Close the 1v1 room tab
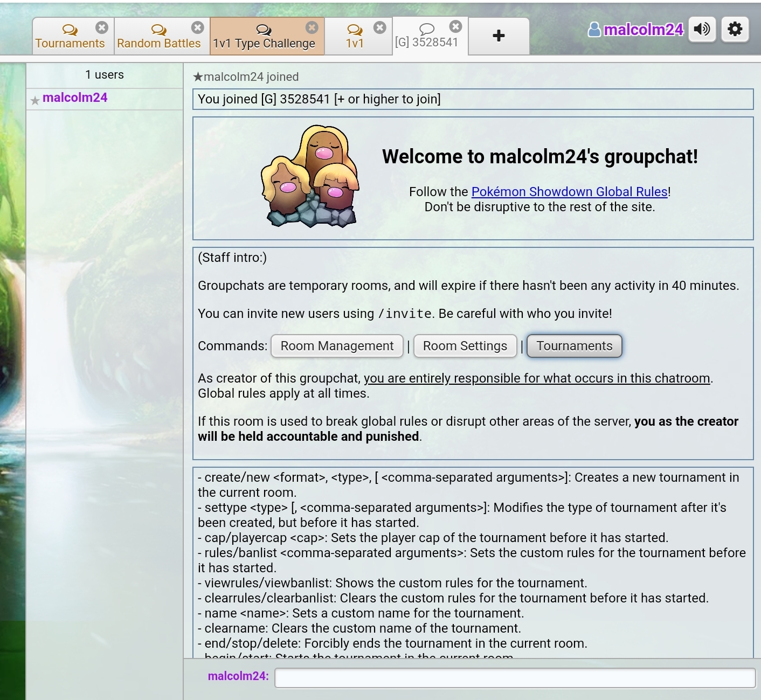 (x=380, y=27)
